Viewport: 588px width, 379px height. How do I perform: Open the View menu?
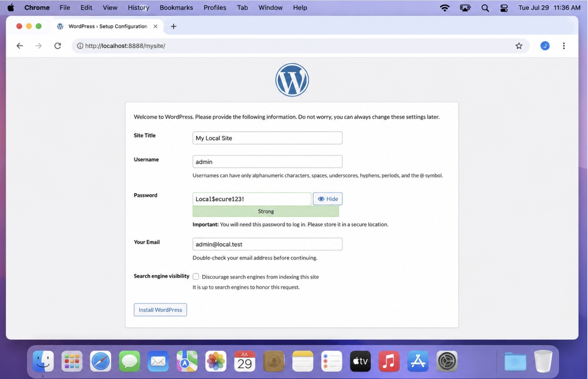110,7
